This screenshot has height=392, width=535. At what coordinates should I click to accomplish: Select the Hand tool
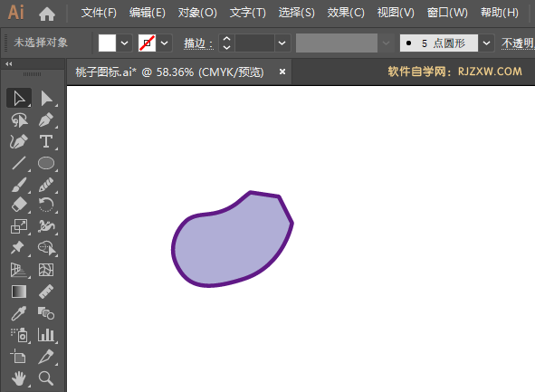click(19, 378)
